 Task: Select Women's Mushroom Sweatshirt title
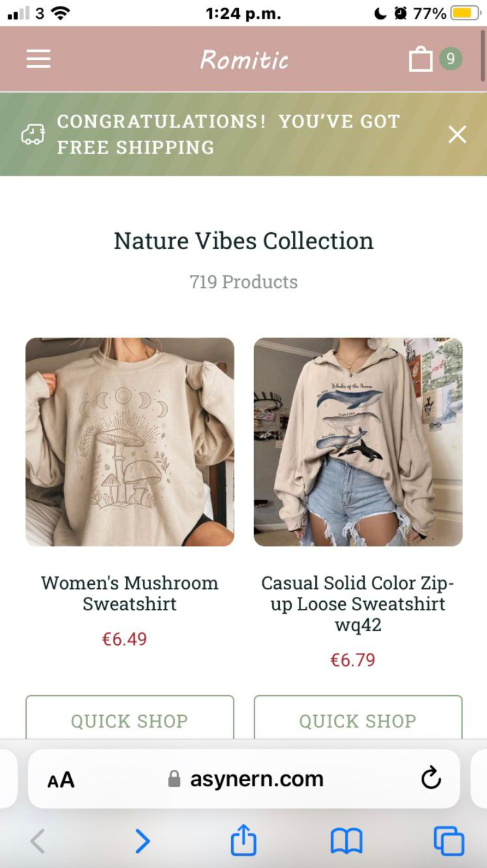pos(130,594)
